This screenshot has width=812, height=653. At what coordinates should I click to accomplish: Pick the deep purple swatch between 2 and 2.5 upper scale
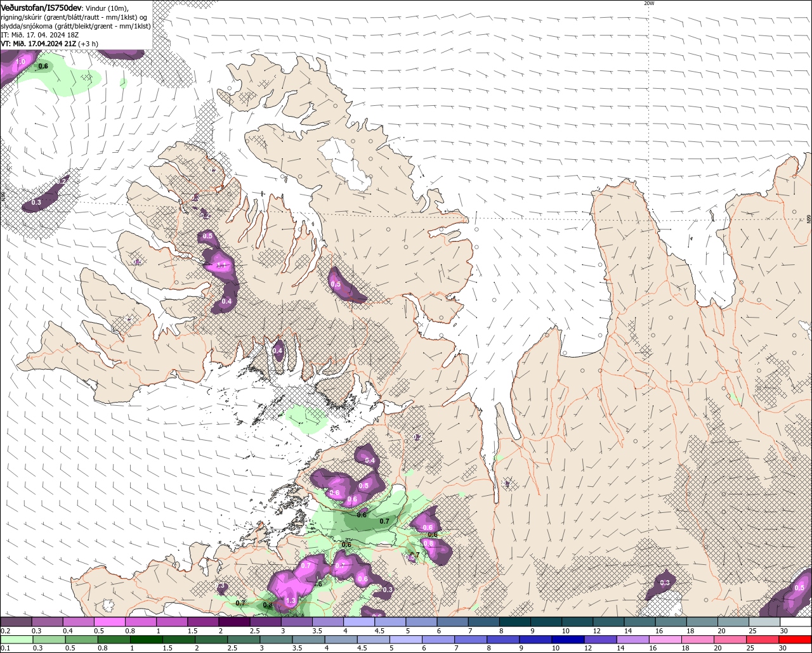(x=234, y=622)
